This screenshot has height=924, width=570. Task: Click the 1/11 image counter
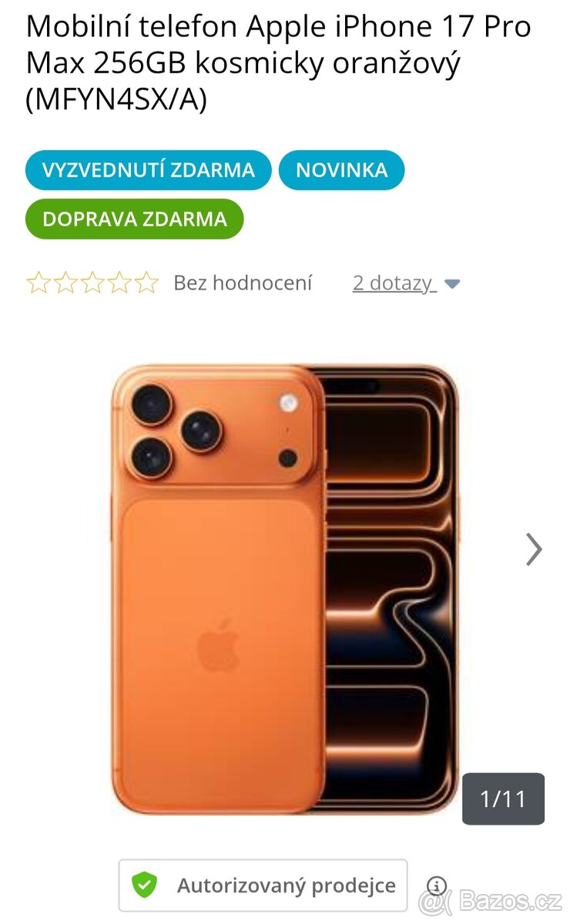(503, 798)
